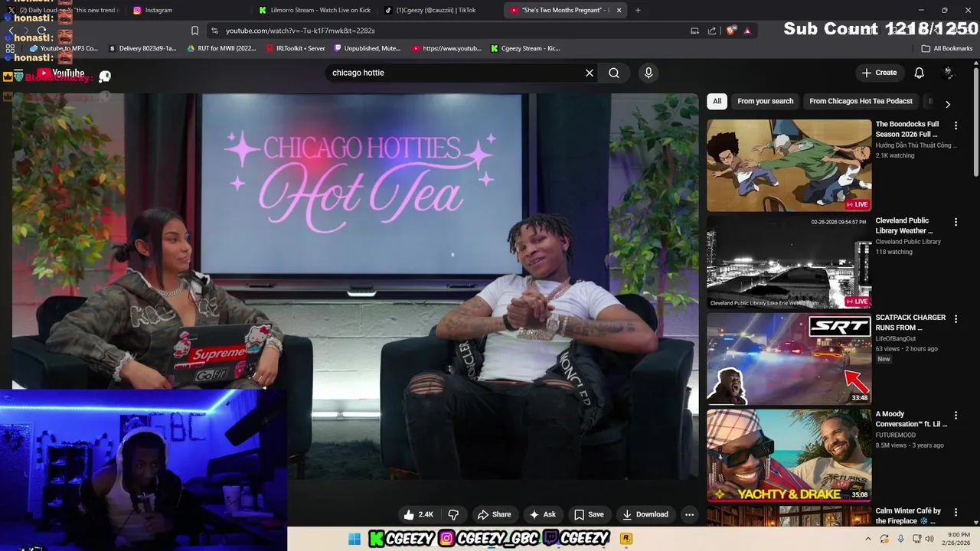The image size is (980, 551).
Task: Open "Unpublished, Mute..." bookmark
Action: click(x=367, y=48)
